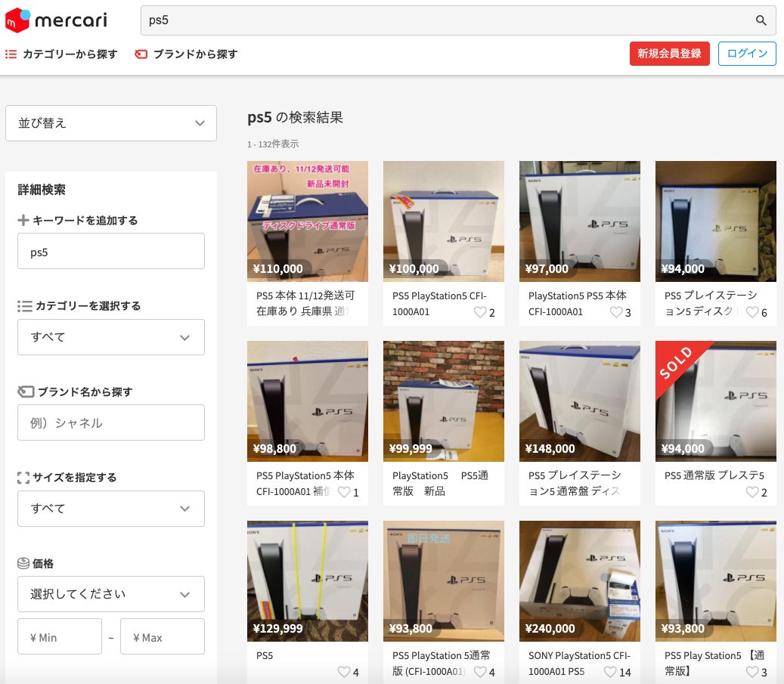
Task: Click the ¥ Min price field
Action: pos(60,637)
